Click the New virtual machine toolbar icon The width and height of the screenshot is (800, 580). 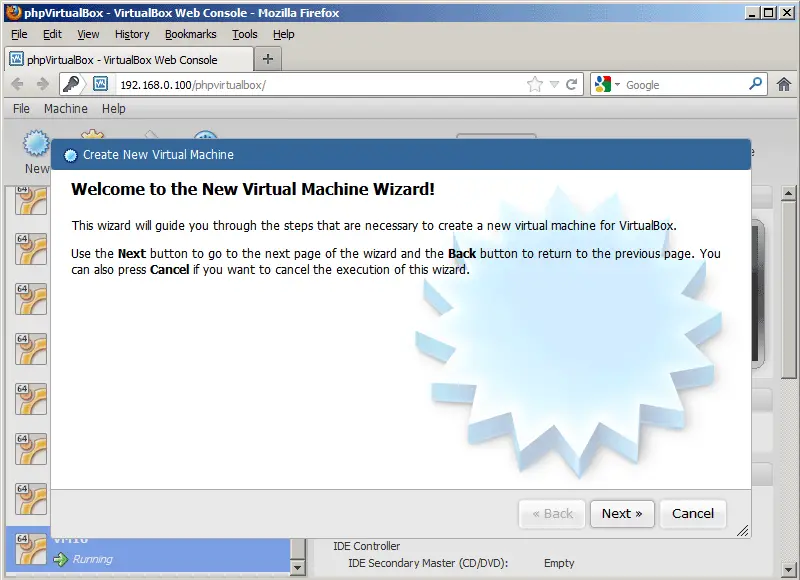click(x=36, y=144)
